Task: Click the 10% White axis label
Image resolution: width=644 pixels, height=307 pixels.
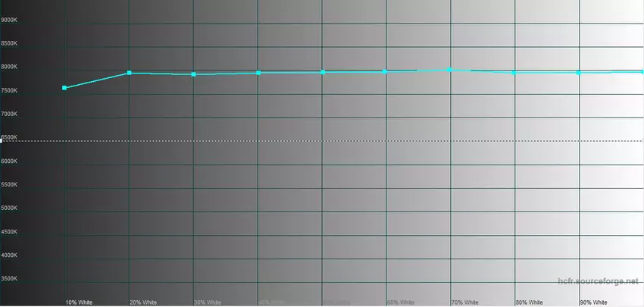Action: pyautogui.click(x=79, y=302)
